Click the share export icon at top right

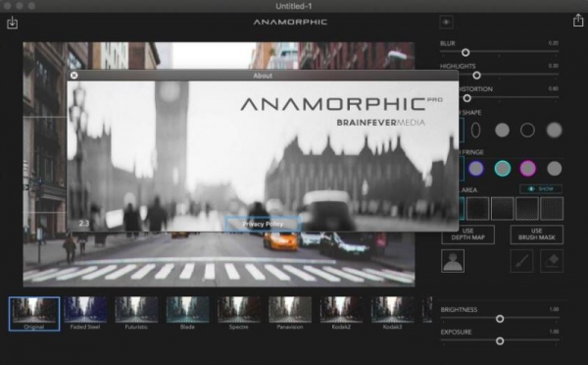point(578,21)
